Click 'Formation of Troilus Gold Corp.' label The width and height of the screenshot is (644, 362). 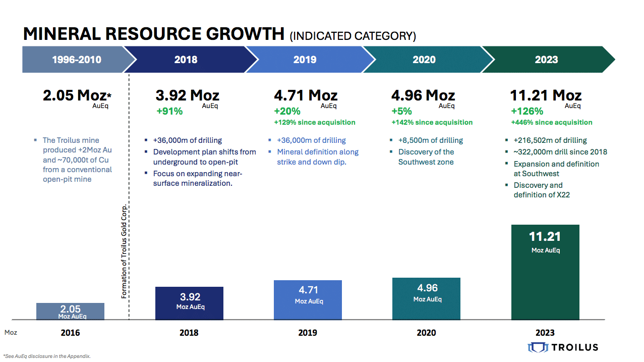124,251
